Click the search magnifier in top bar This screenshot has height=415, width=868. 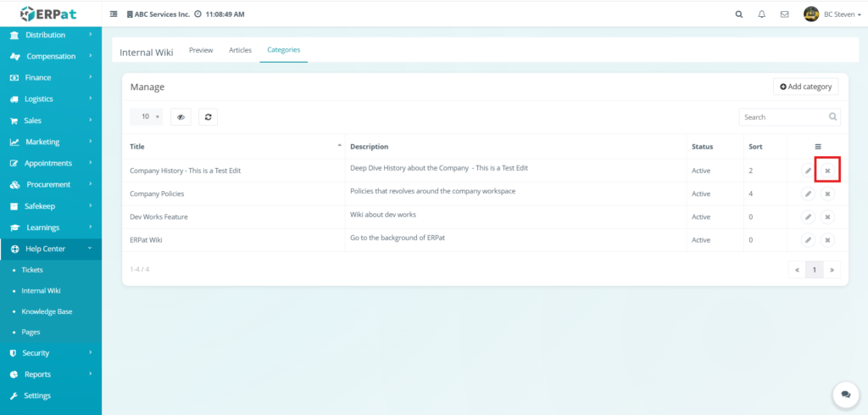738,14
